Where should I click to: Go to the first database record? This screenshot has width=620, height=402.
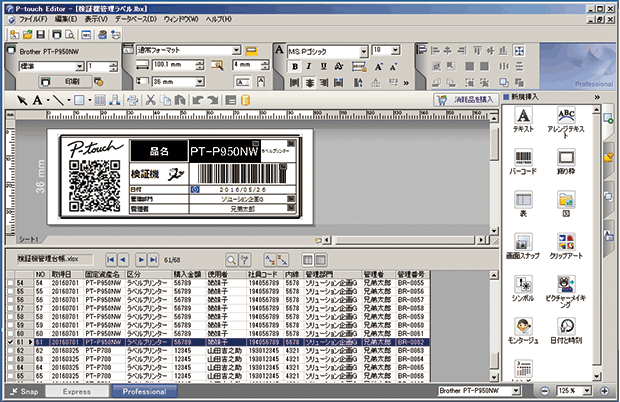[x=111, y=260]
